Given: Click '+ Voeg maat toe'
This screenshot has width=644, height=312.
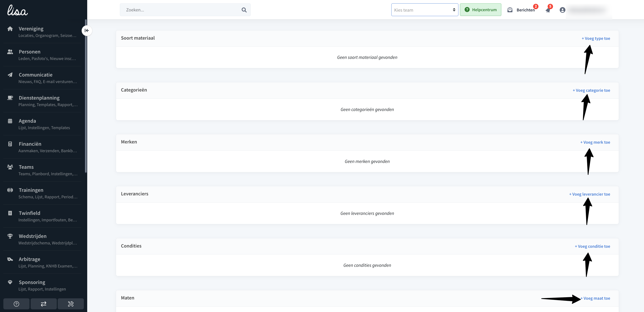Looking at the screenshot, I should (x=595, y=298).
